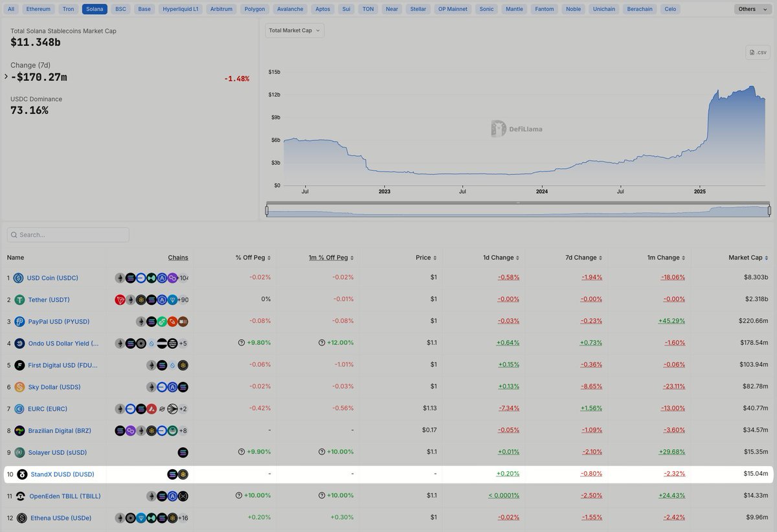This screenshot has width=777, height=532.
Task: Click the sort arrows on Market Cap column
Action: (x=766, y=258)
